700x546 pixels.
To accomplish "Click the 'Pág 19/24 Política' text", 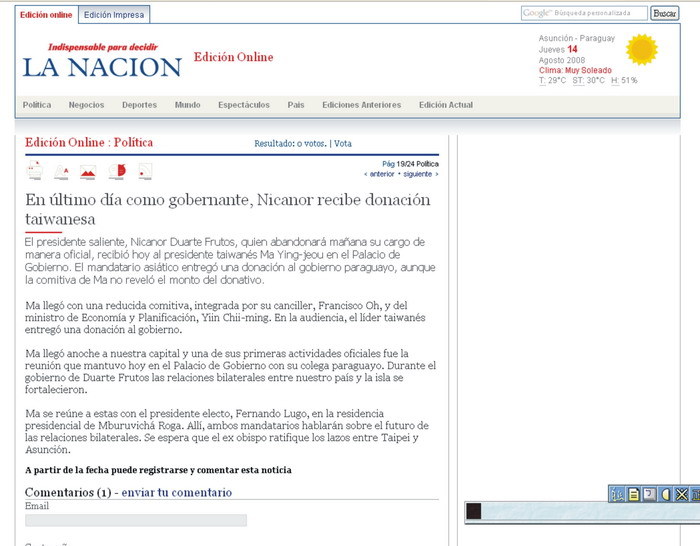I will [410, 164].
